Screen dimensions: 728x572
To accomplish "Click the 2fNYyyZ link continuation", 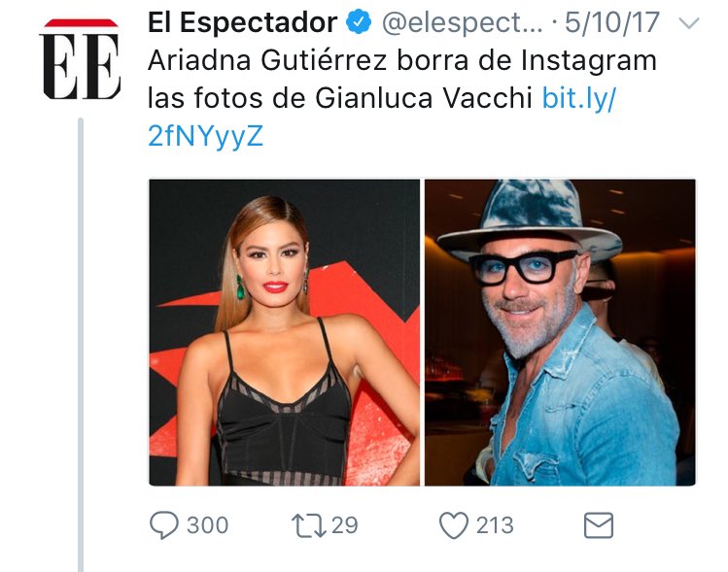I will 206,136.
